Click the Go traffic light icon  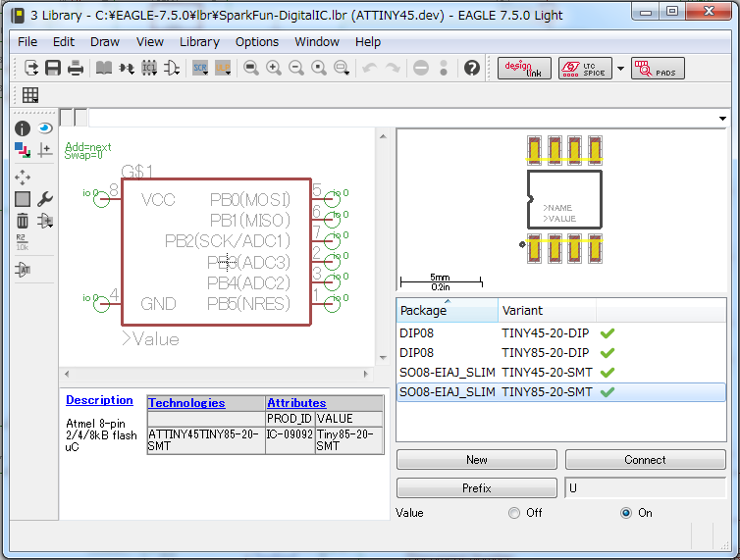point(444,68)
